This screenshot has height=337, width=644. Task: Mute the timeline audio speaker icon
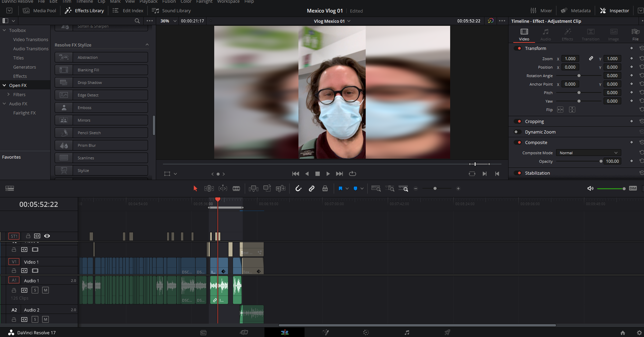point(590,189)
